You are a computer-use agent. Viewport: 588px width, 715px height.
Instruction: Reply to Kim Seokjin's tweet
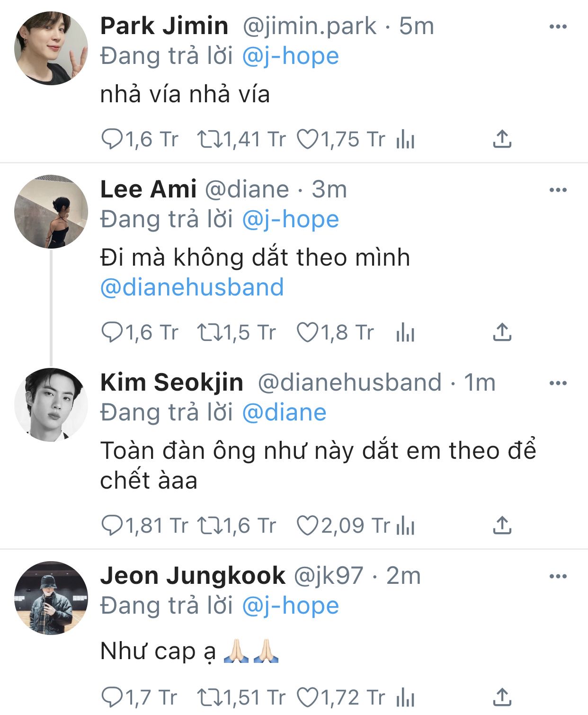coord(112,526)
